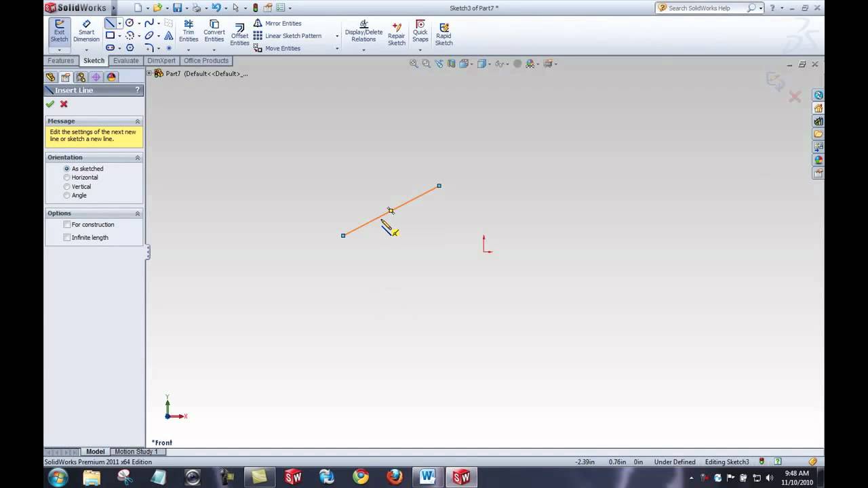Collapse the Message section
Viewport: 868px width, 488px height.
tap(138, 121)
